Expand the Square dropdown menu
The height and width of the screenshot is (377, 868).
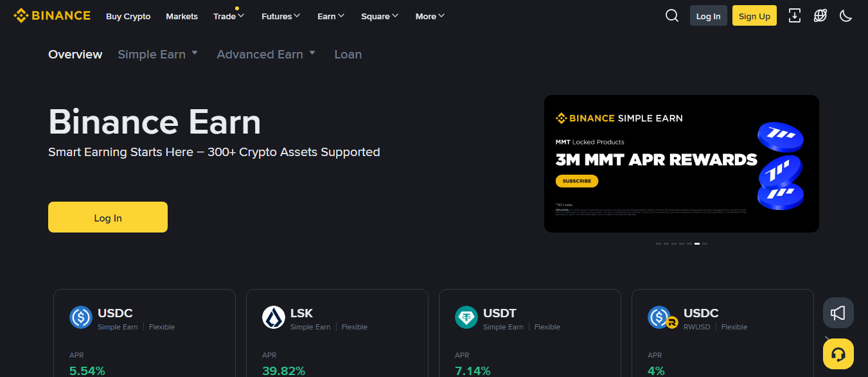coord(380,16)
